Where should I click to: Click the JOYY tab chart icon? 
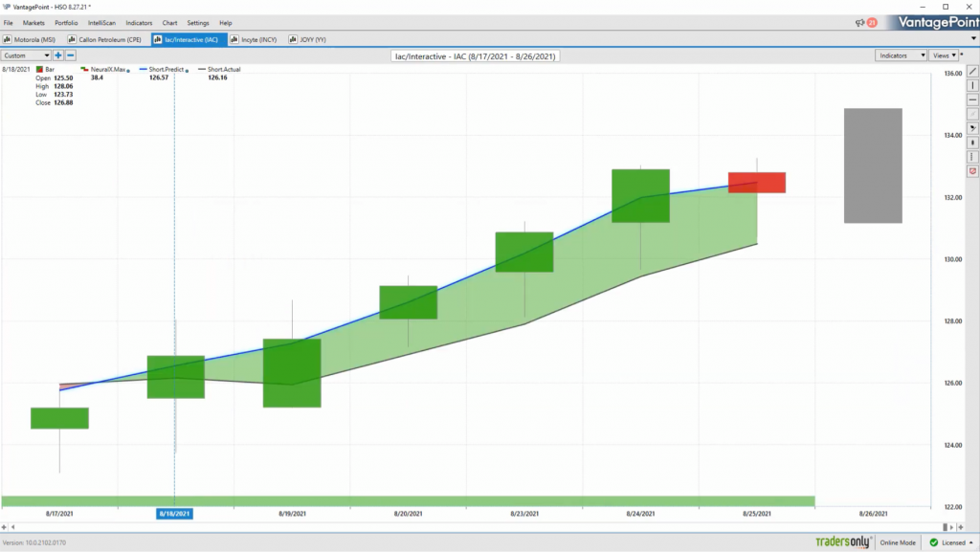(x=293, y=39)
